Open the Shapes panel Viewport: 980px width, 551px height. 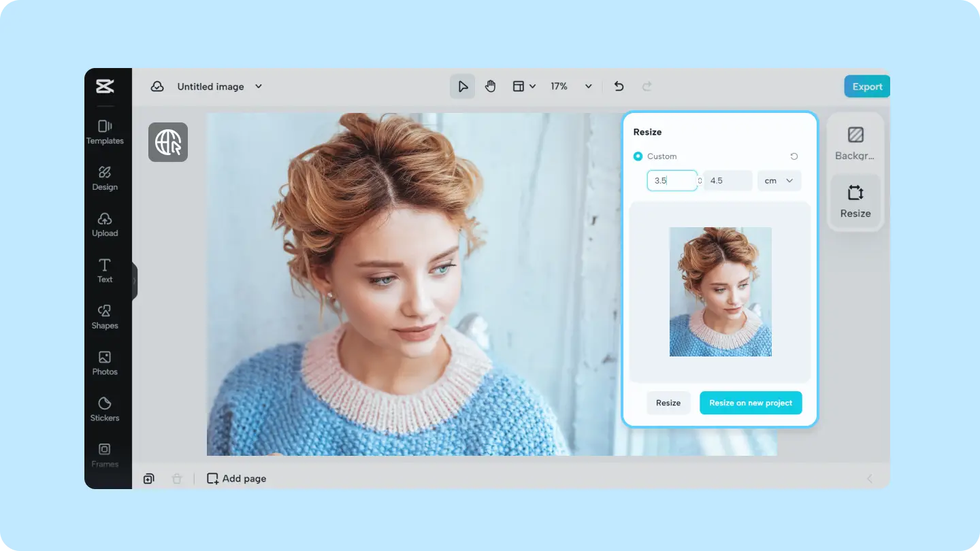(x=105, y=317)
